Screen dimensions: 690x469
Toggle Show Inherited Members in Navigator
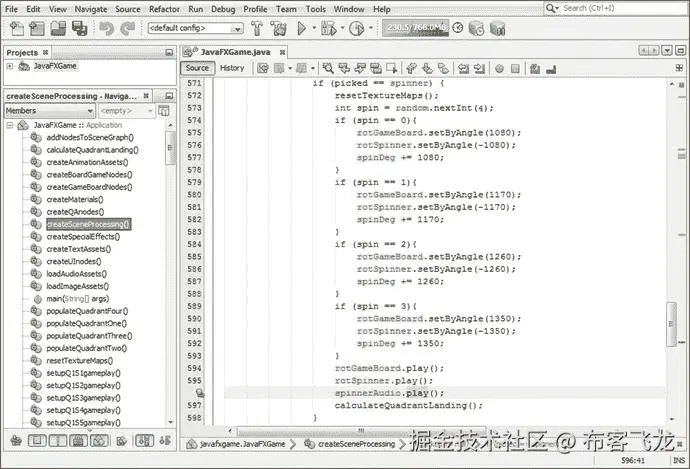pos(16,440)
